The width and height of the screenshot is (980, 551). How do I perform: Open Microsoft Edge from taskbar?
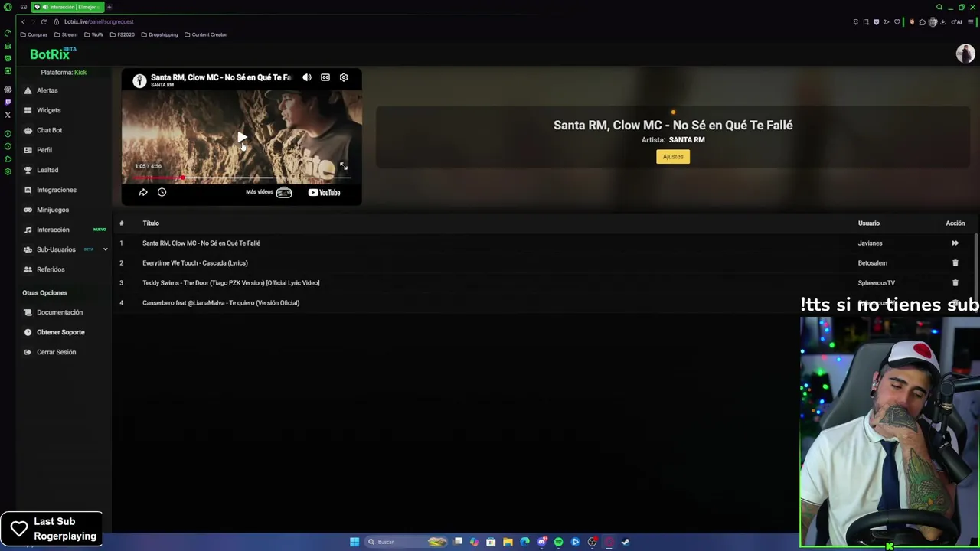coord(524,542)
